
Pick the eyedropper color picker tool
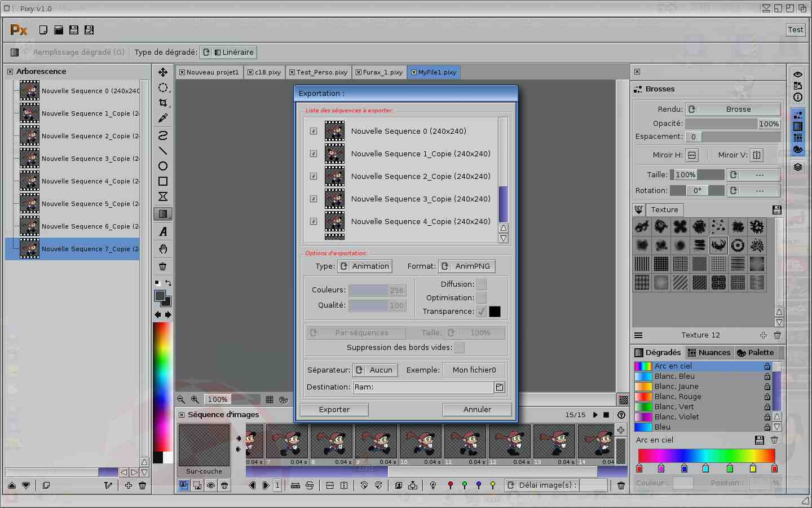(x=163, y=118)
